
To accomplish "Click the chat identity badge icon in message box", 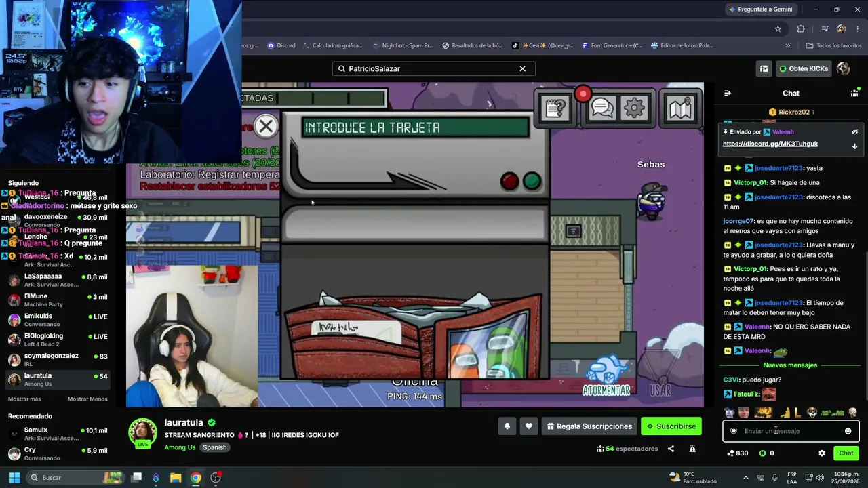I will tap(733, 431).
